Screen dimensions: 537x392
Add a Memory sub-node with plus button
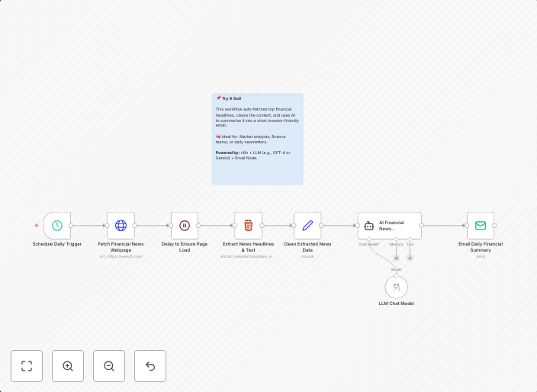click(x=396, y=258)
